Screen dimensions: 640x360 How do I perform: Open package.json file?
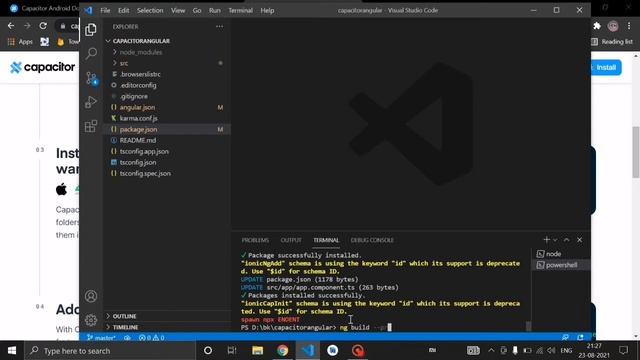[167, 129]
